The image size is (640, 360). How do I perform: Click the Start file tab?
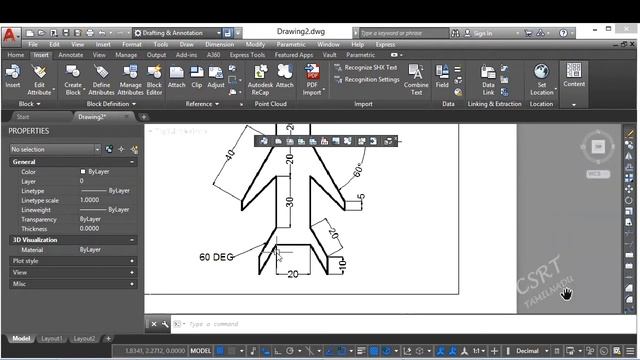click(23, 117)
